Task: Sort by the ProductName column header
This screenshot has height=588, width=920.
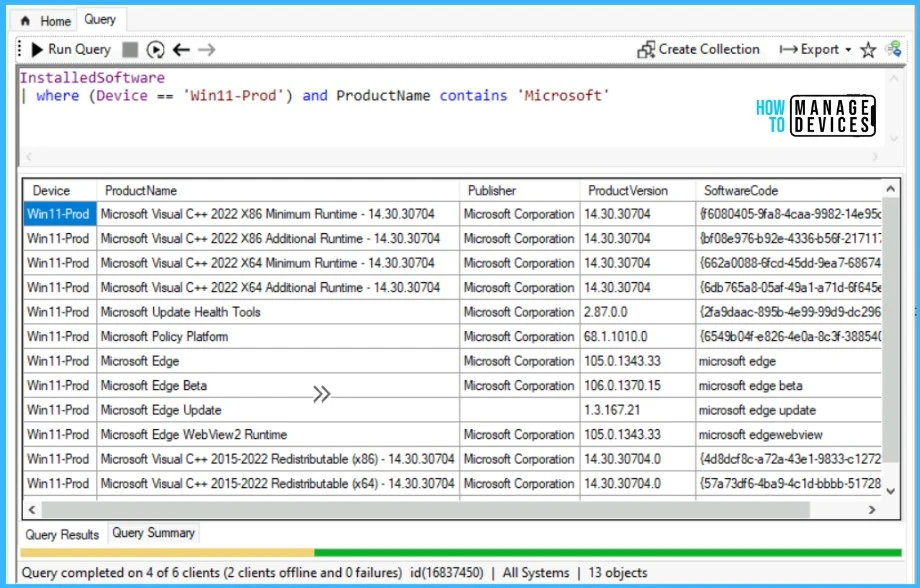Action: coord(278,191)
